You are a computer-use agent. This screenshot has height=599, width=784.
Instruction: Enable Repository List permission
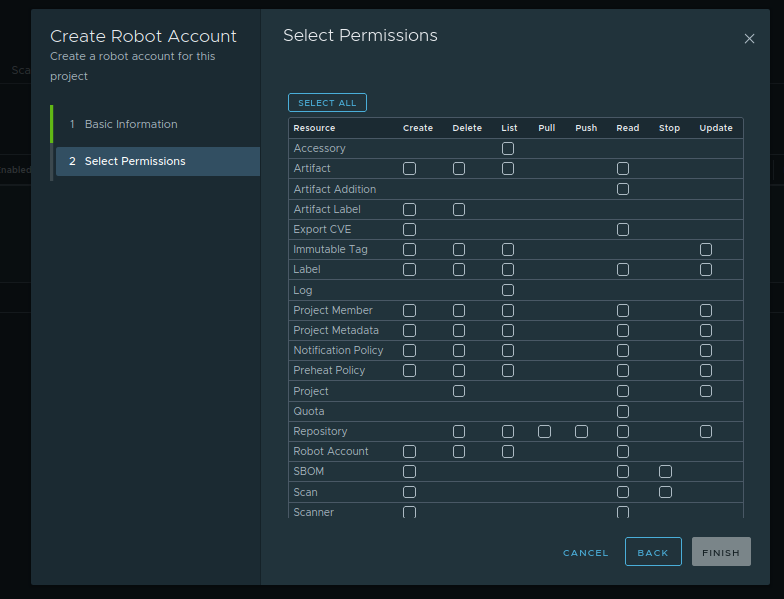[508, 432]
